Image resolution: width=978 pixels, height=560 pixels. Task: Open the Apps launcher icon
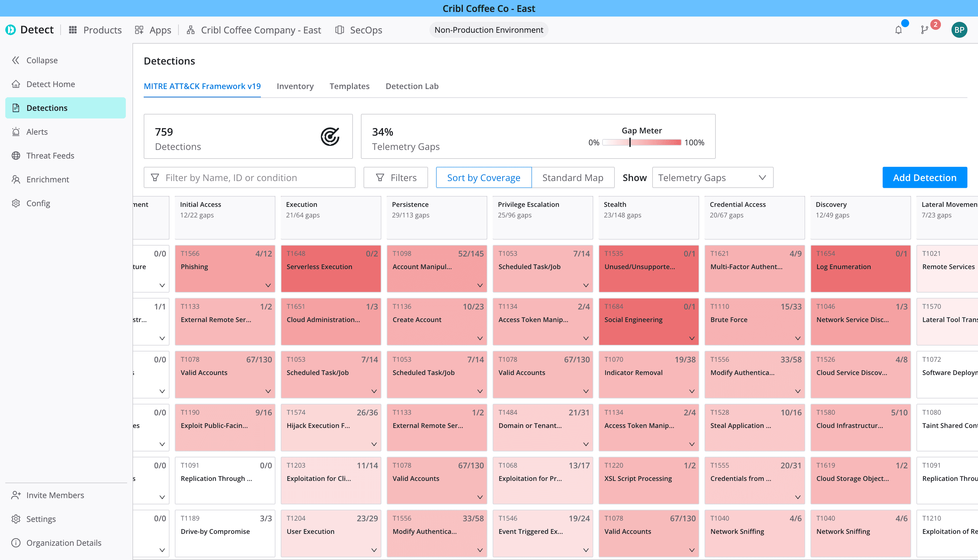(x=139, y=29)
